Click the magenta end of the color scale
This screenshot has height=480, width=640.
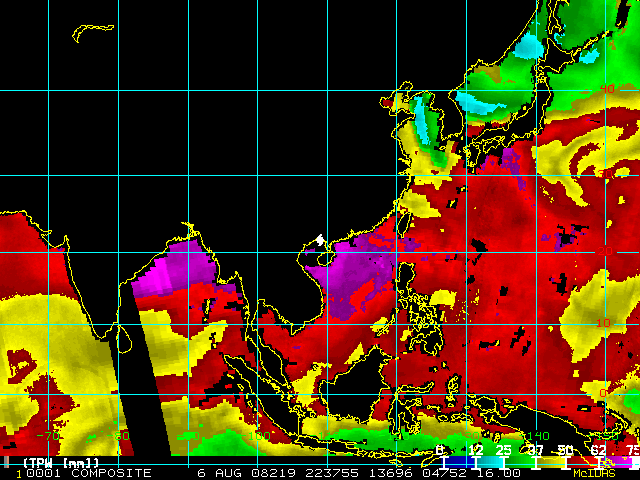625,462
